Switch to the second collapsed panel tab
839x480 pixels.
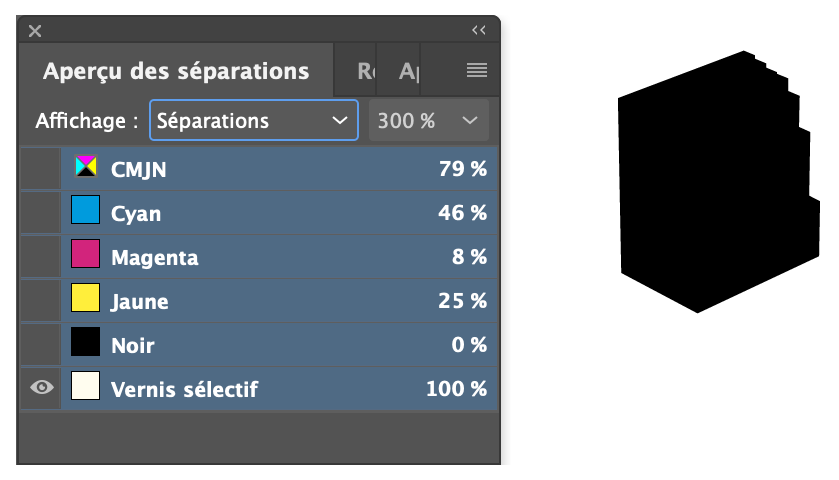click(x=366, y=71)
